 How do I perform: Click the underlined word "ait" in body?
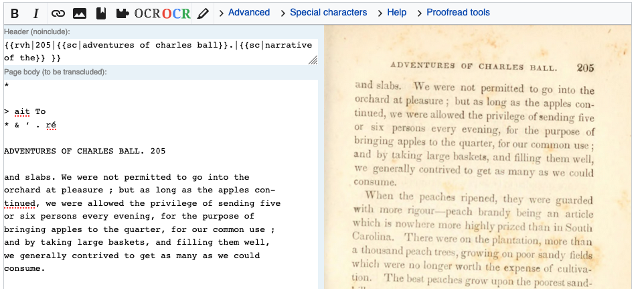tap(22, 111)
